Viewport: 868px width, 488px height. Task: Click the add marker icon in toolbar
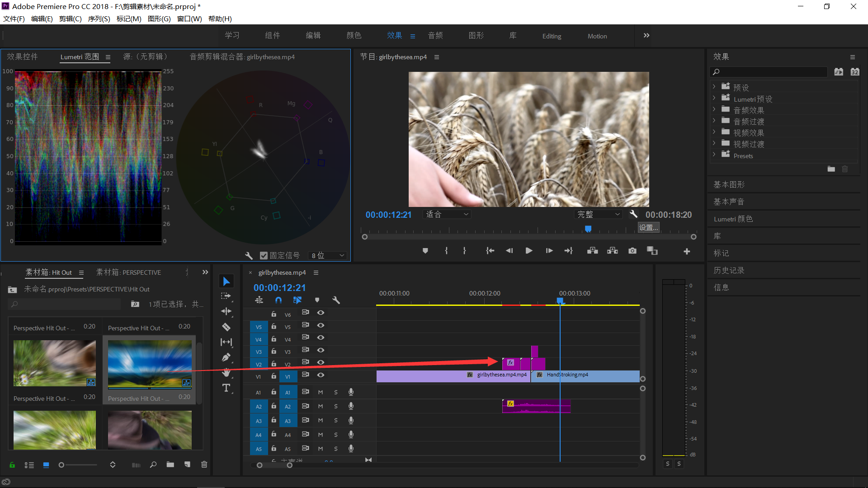(x=425, y=251)
